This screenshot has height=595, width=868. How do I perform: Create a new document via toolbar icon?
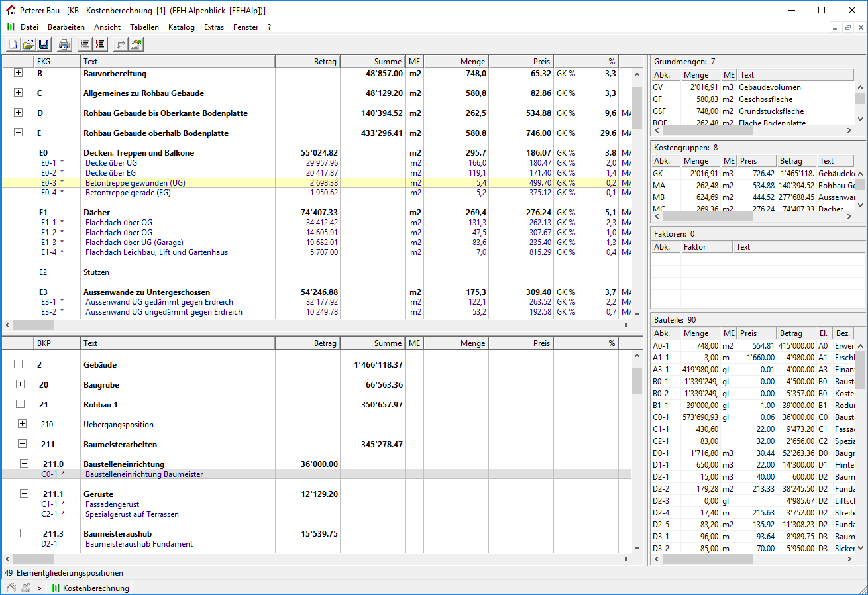[13, 44]
